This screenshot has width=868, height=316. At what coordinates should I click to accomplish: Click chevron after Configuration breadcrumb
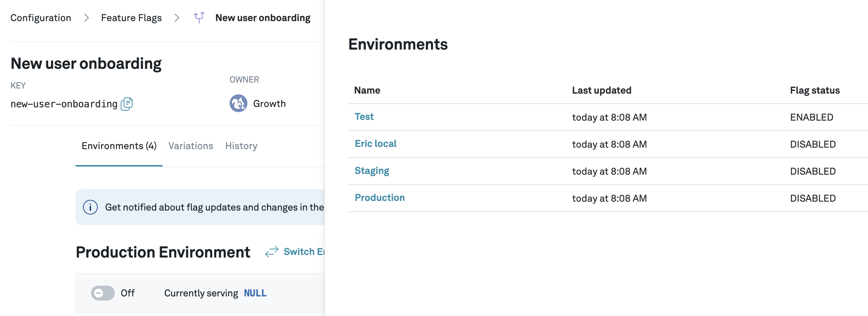[x=86, y=18]
